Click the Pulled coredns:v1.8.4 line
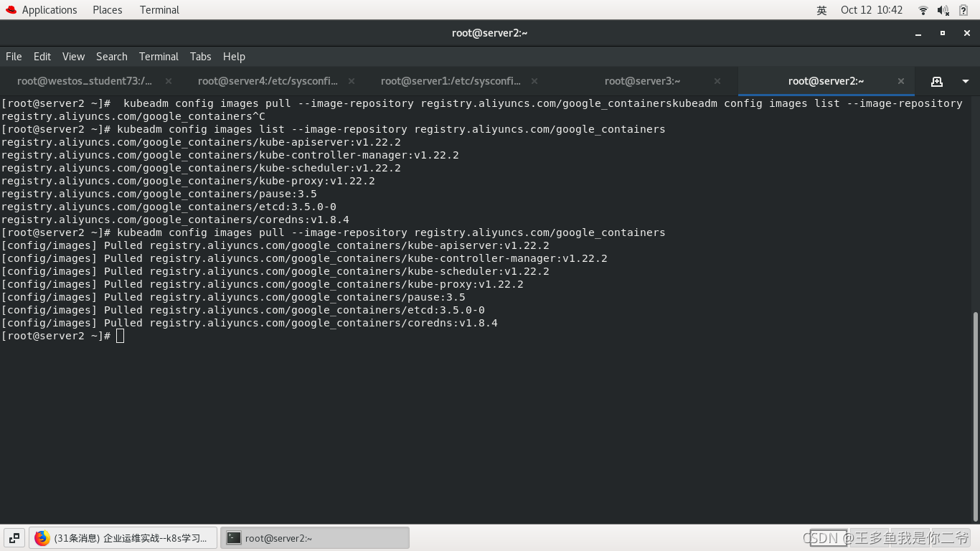 pos(250,323)
